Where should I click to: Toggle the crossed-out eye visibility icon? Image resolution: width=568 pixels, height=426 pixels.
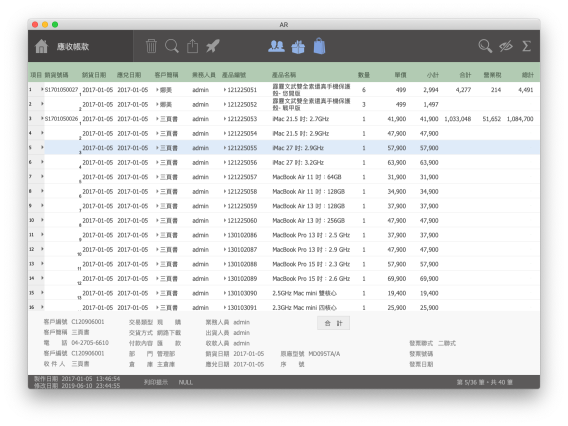[506, 46]
